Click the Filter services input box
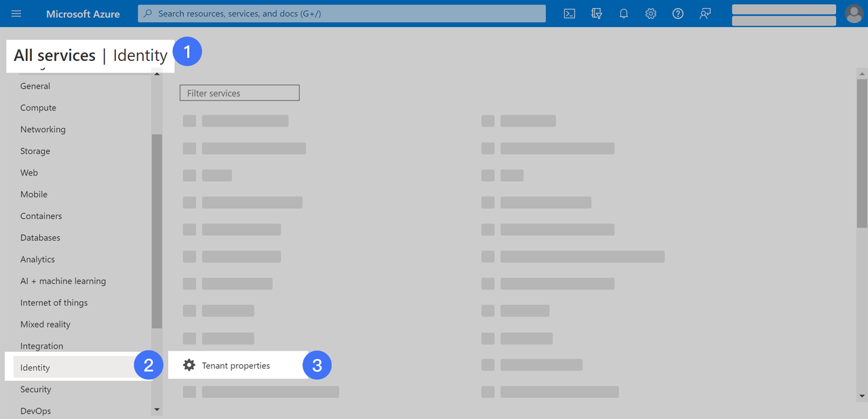 click(x=239, y=93)
